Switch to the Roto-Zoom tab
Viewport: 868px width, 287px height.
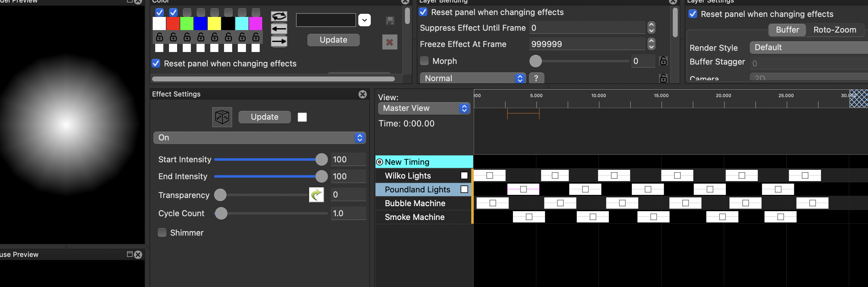tap(834, 30)
